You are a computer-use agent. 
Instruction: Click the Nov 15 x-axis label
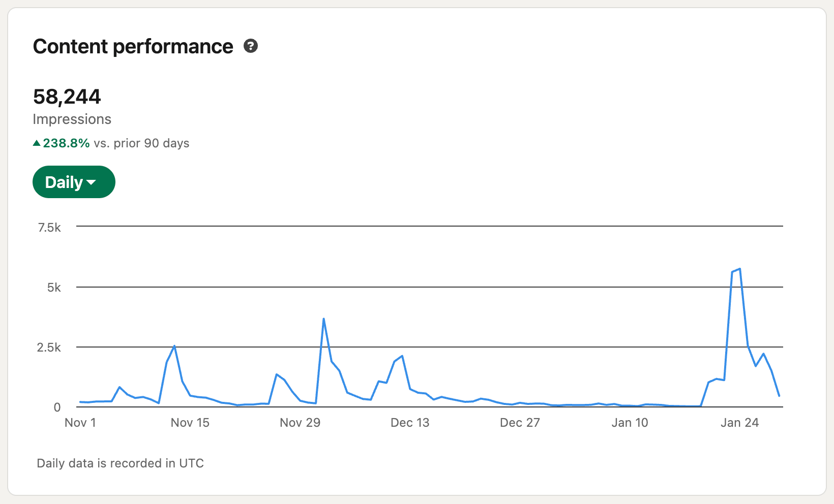point(190,423)
